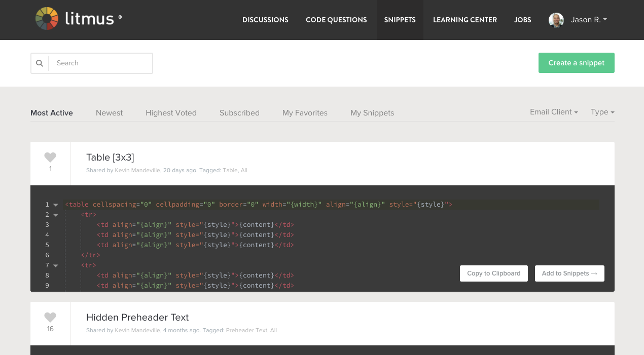Click Copy to Clipboard button
The image size is (644, 355).
click(x=493, y=273)
